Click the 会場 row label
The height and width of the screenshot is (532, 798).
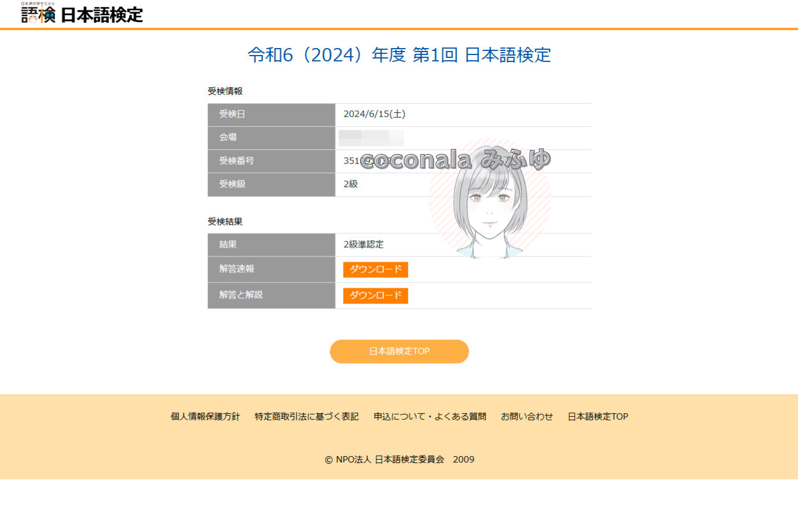coord(272,138)
